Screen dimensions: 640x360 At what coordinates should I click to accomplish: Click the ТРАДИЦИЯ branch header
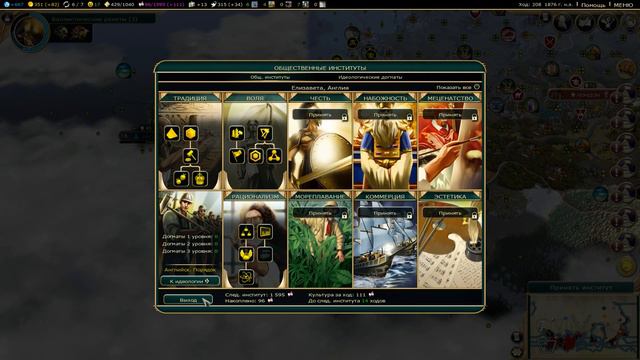tap(190, 98)
